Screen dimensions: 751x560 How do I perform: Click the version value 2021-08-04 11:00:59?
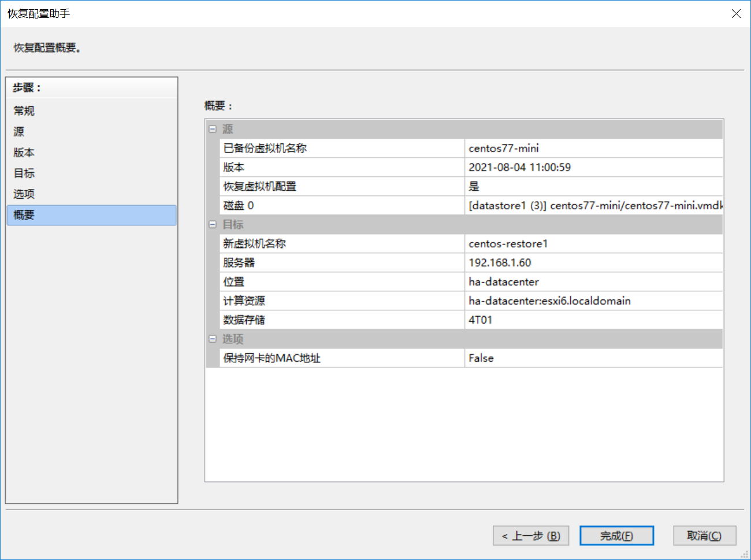pos(519,168)
